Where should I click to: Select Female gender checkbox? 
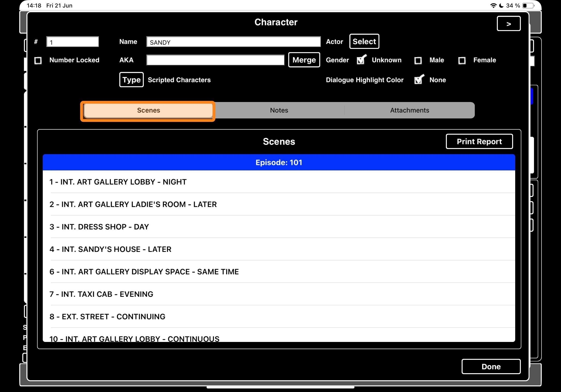(462, 60)
